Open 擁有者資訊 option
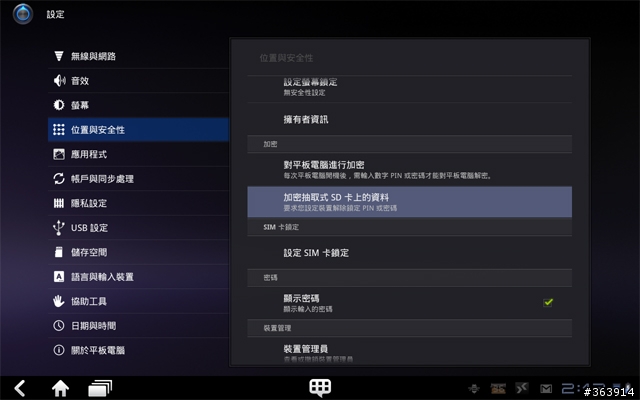The width and height of the screenshot is (640, 400). 409,119
